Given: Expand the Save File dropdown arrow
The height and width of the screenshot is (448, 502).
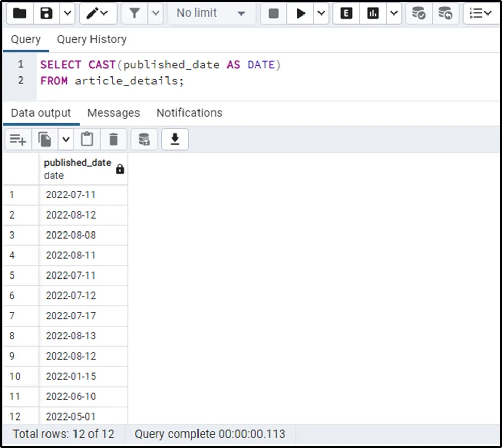Looking at the screenshot, I should [68, 13].
